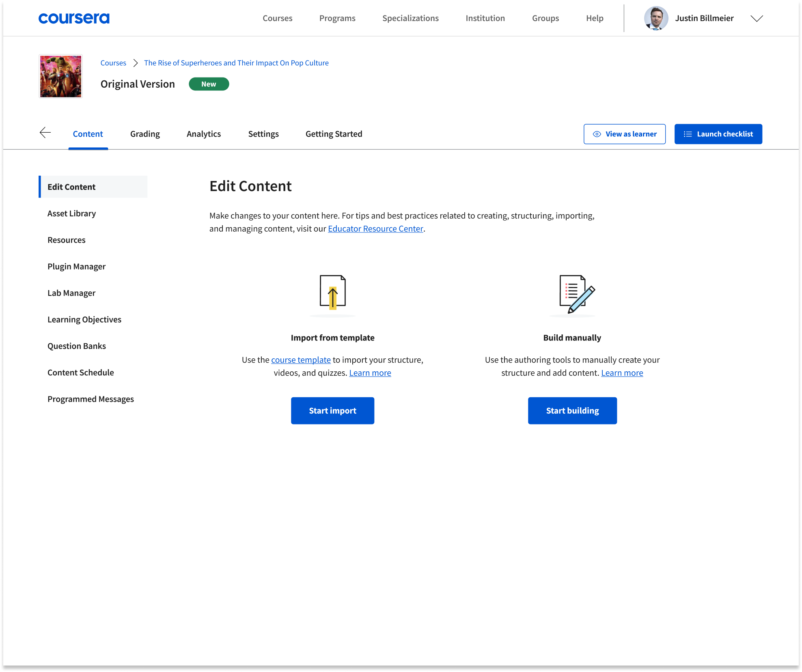Open the course cover thumbnail image
The height and width of the screenshot is (672, 802).
click(61, 76)
